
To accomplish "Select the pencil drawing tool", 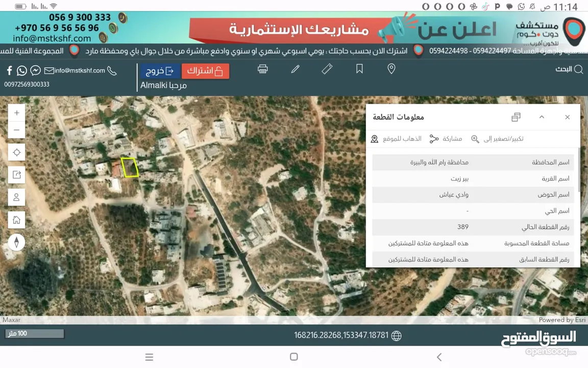I will pos(295,69).
